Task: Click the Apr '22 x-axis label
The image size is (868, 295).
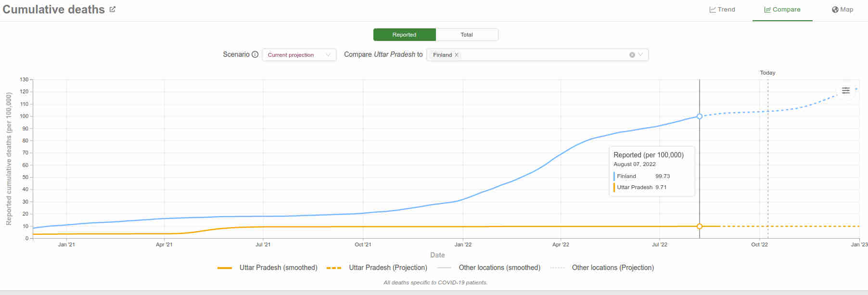Action: [x=561, y=244]
